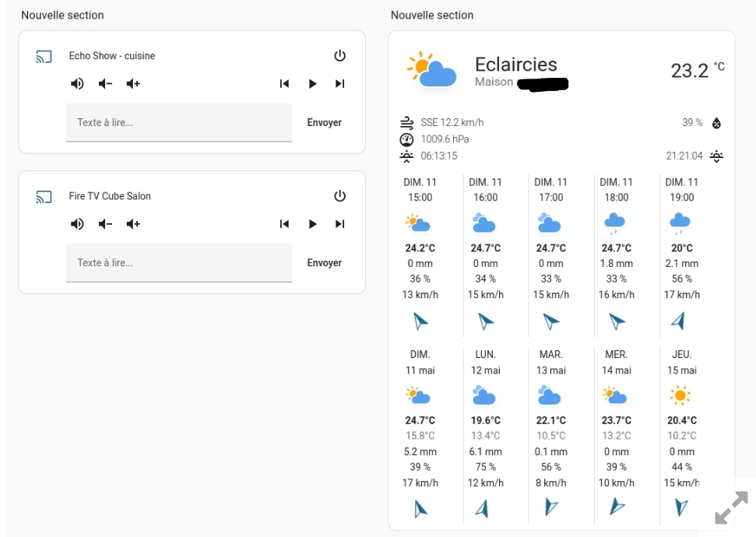Click the DIM. 11 mai daily forecast icon
756x537 pixels.
point(418,395)
